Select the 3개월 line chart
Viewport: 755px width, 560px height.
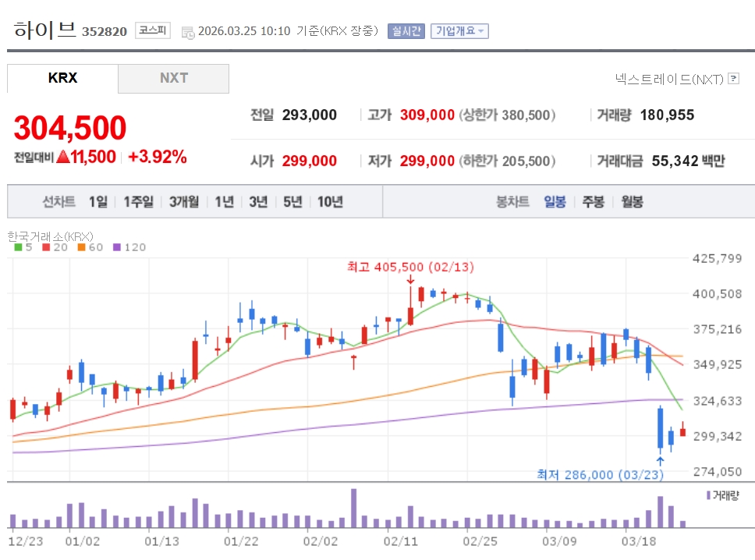(184, 201)
